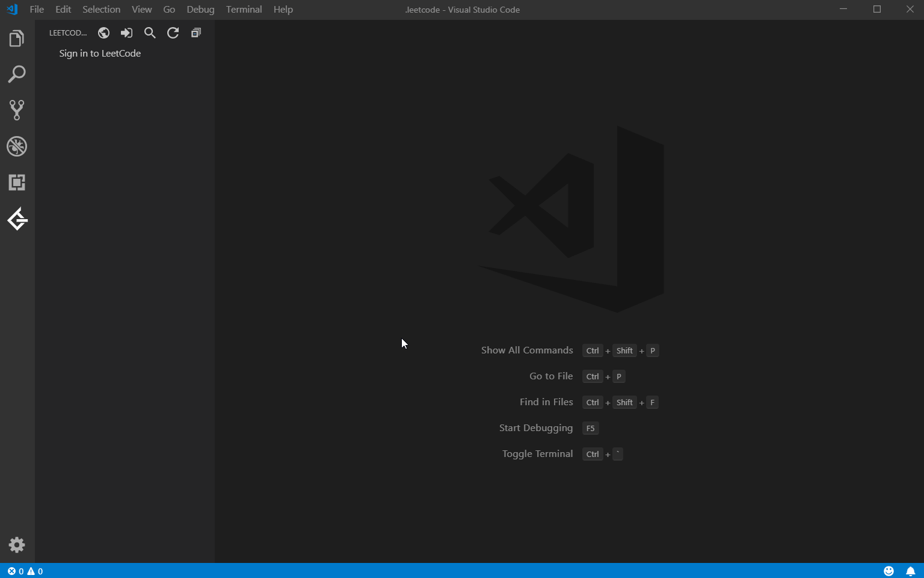Collapse all items in the LeetCode panel
The image size is (924, 578).
(196, 33)
